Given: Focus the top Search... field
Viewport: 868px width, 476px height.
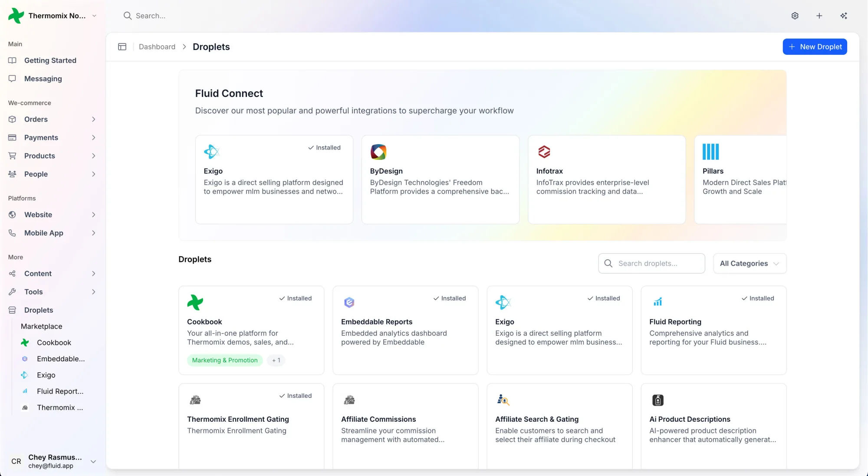Looking at the screenshot, I should pos(151,16).
